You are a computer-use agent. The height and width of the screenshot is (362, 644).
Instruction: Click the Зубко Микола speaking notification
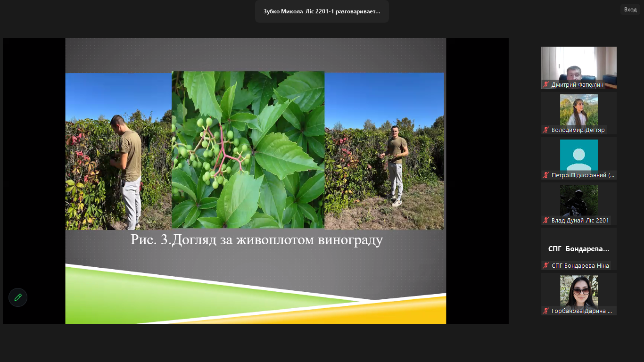[x=322, y=11]
